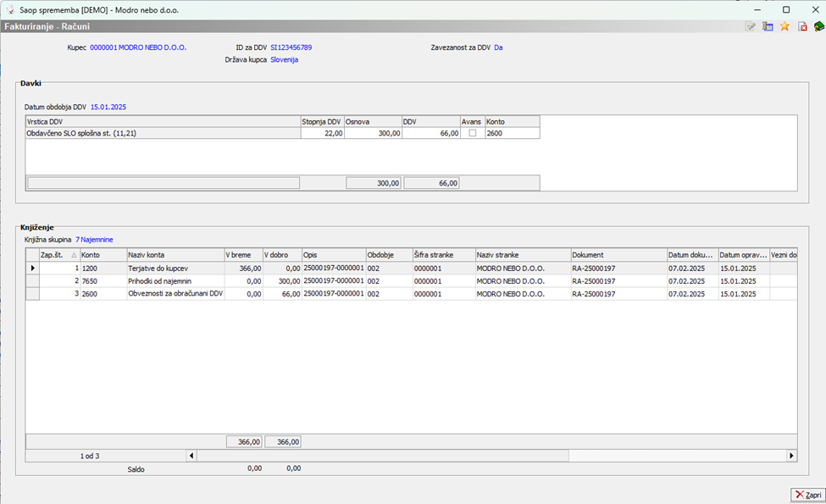The image size is (826, 504).
Task: Click the horizontal scrollbar left arrow
Action: (x=191, y=456)
